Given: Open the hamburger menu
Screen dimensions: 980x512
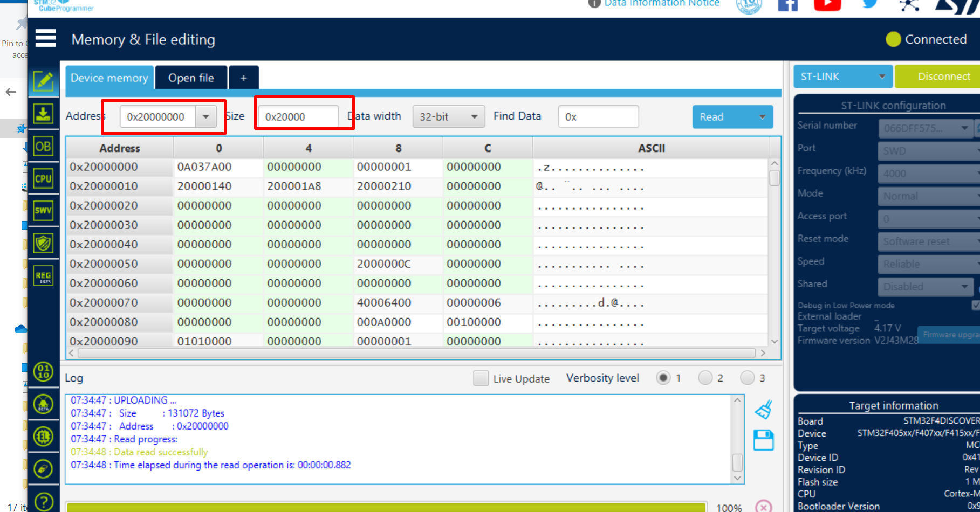Looking at the screenshot, I should click(x=45, y=38).
